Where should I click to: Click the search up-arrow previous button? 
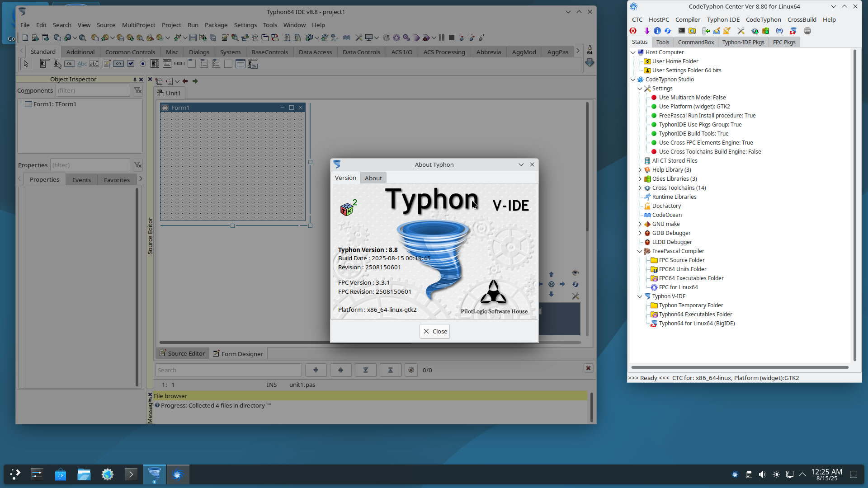point(340,370)
